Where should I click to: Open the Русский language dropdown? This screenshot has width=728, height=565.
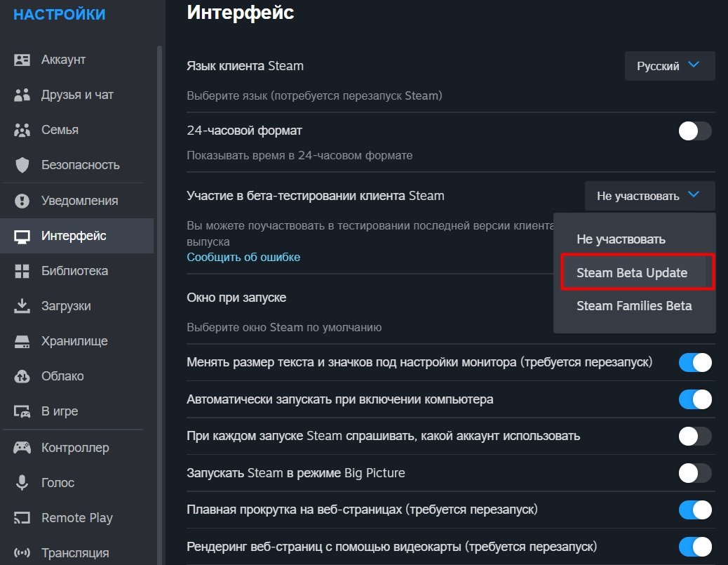click(670, 66)
